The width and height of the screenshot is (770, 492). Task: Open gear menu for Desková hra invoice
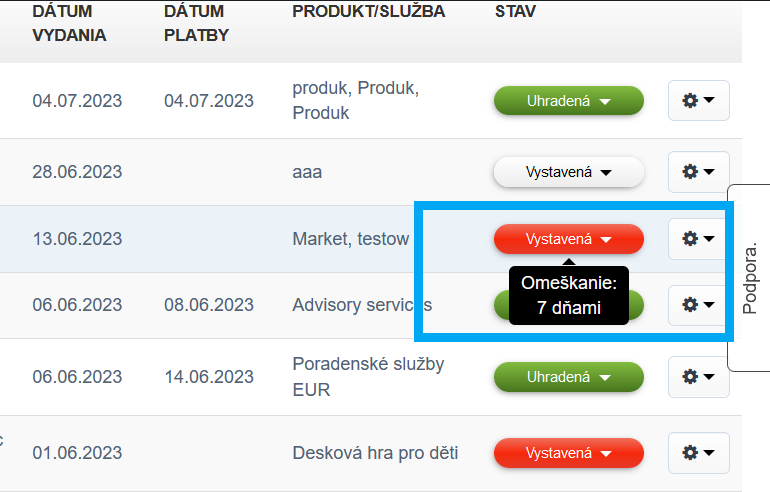[x=698, y=453]
